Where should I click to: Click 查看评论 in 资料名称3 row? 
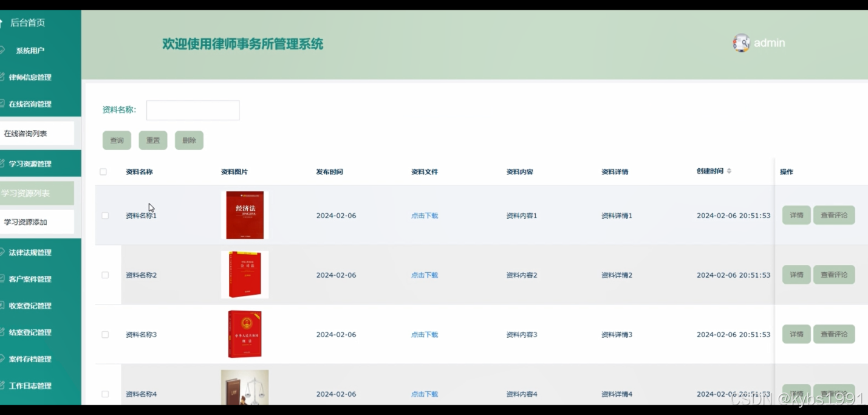pyautogui.click(x=834, y=334)
